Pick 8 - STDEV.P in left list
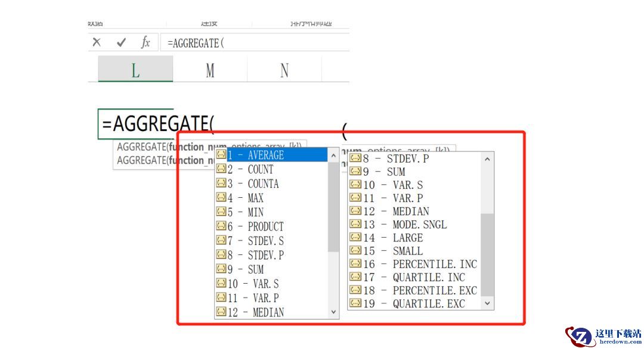Image resolution: width=644 pixels, height=348 pixels. coord(271,255)
